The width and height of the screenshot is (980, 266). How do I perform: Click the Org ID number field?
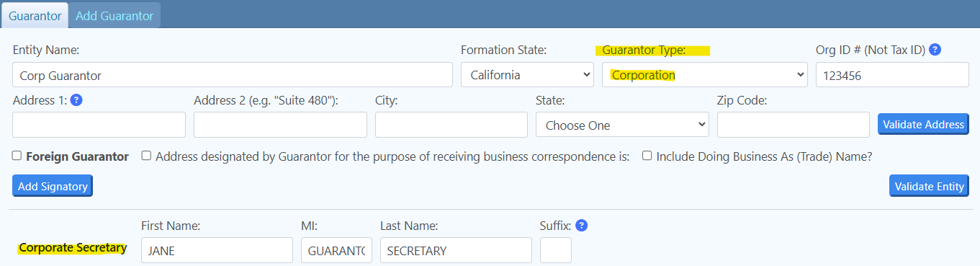(x=892, y=75)
